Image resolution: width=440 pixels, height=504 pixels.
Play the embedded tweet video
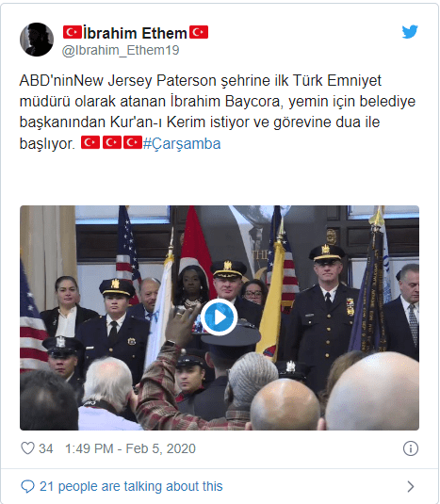(220, 317)
